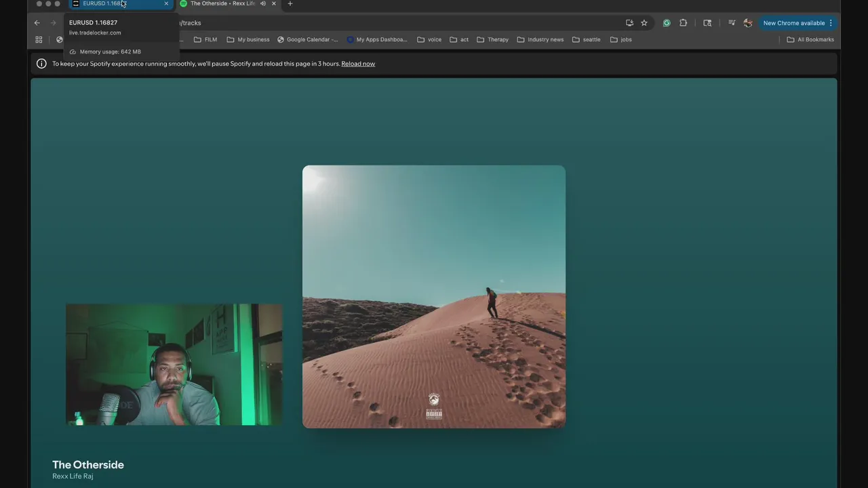Click The Otherside album cover art
The image size is (868, 488).
pyautogui.click(x=434, y=297)
